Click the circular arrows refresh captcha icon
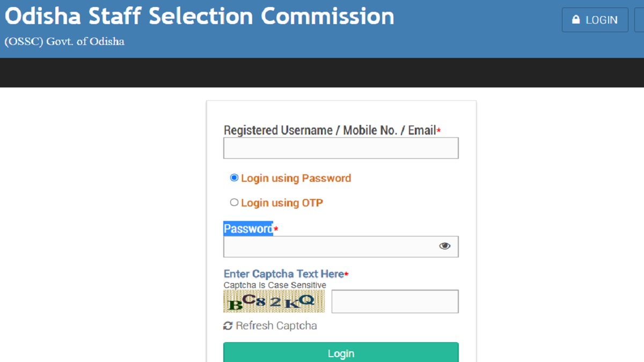This screenshot has width=644, height=362. pos(228,326)
